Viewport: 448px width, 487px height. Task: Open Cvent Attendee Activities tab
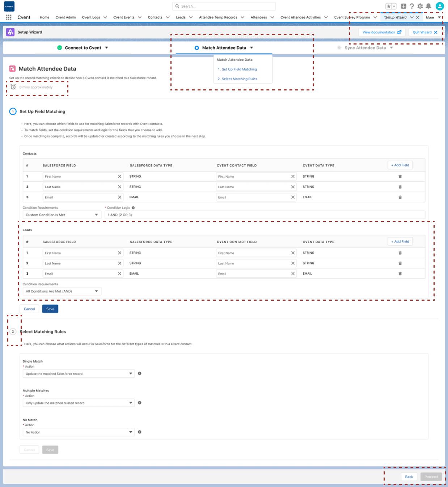pyautogui.click(x=301, y=17)
